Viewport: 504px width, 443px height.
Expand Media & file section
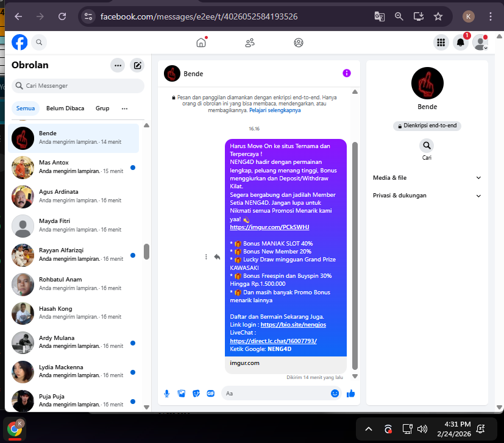pos(427,178)
